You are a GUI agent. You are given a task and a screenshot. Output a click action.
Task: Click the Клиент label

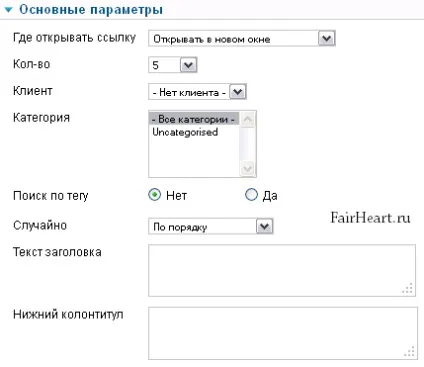tap(33, 90)
